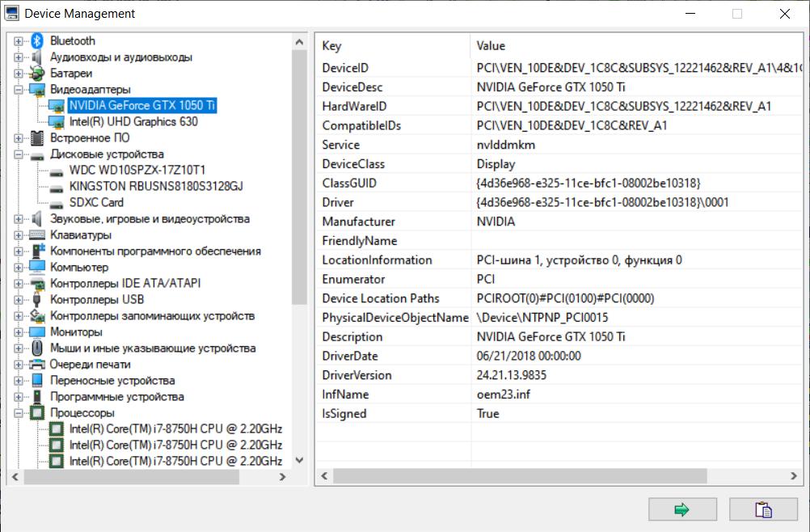Expand the Мониторы node
This screenshot has width=810, height=532.
click(19, 332)
